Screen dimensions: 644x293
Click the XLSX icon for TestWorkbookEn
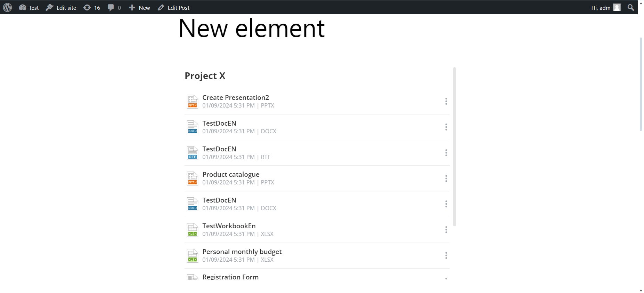coord(193,230)
